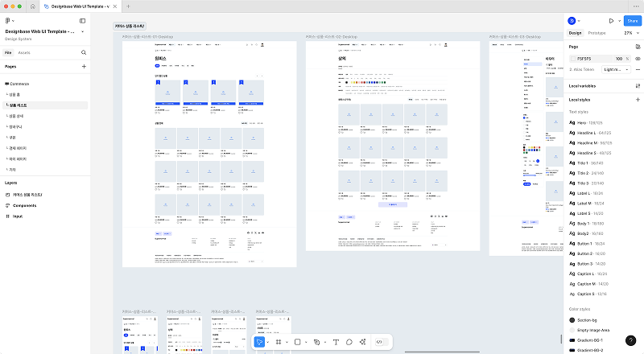
Task: Switch to the Prototype tab
Action: 597,33
